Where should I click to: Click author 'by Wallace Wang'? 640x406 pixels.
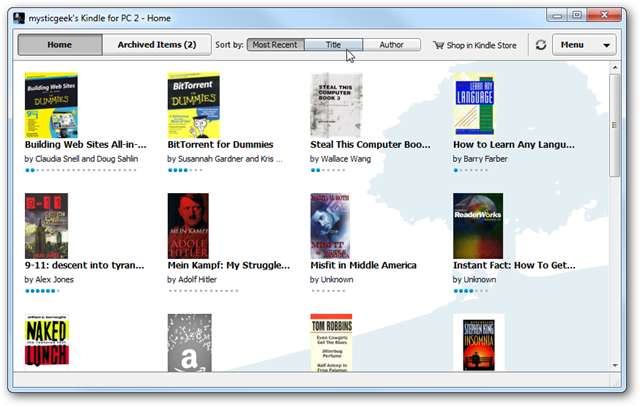click(340, 159)
